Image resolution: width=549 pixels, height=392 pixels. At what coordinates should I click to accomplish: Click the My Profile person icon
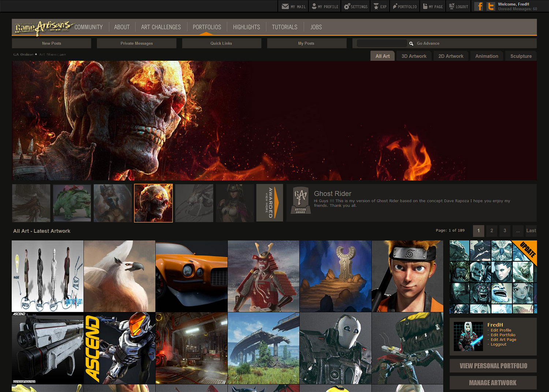coord(314,6)
